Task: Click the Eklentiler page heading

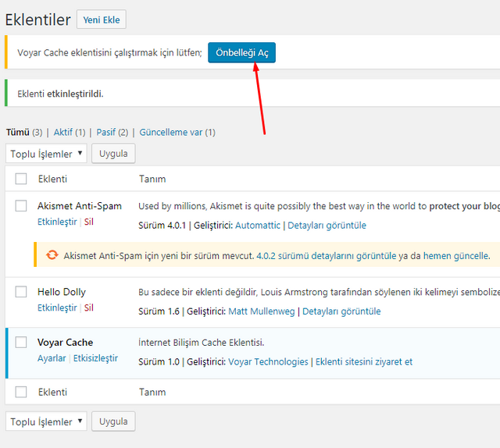Action: click(x=38, y=20)
